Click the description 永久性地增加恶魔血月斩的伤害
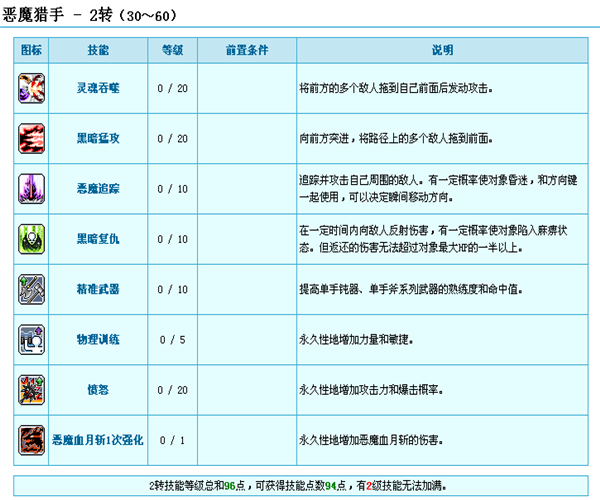Viewport: 600px width, 500px height. click(371, 440)
